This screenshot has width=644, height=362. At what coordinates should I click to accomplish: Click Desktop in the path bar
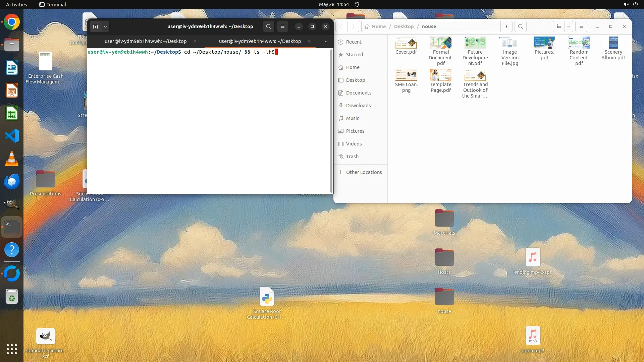click(x=404, y=26)
